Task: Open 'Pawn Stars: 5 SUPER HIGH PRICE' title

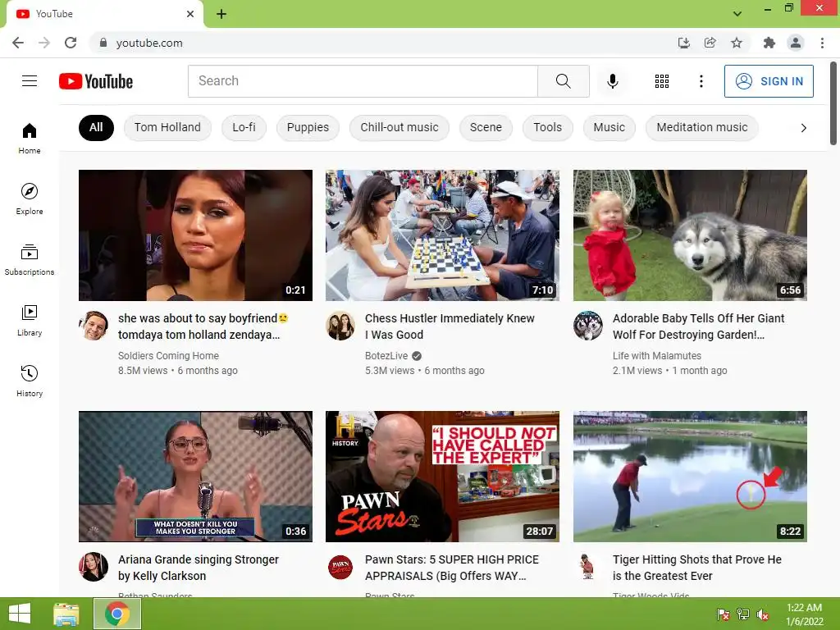Action: click(x=452, y=568)
